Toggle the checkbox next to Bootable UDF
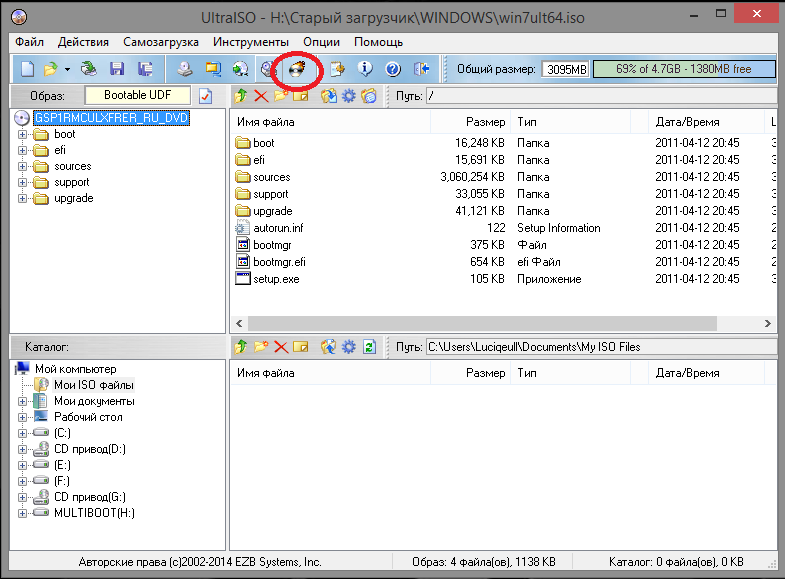Screen dimensions: 785x579 pos(206,96)
